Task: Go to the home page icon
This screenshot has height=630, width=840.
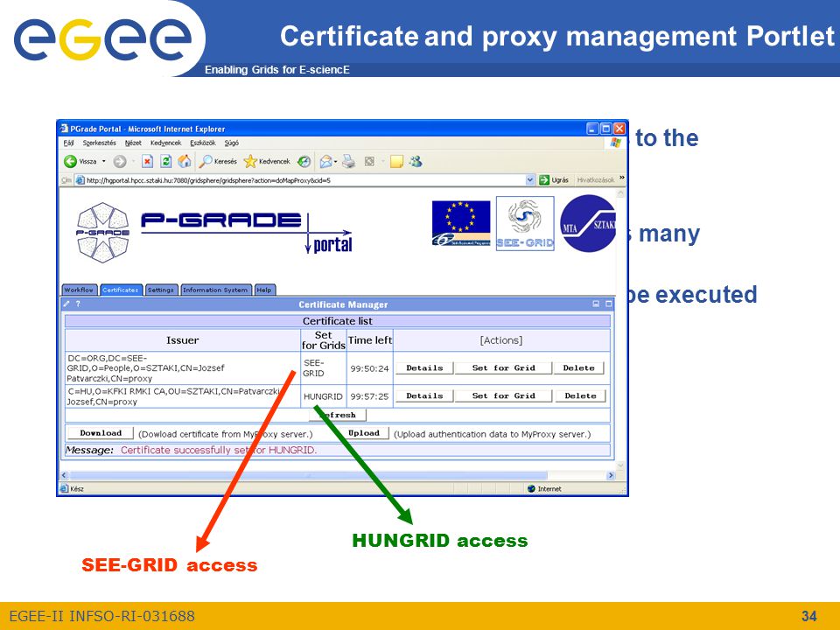Action: pyautogui.click(x=185, y=161)
